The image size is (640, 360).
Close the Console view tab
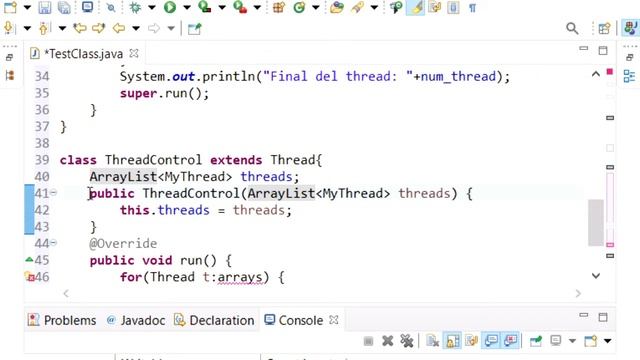click(334, 320)
